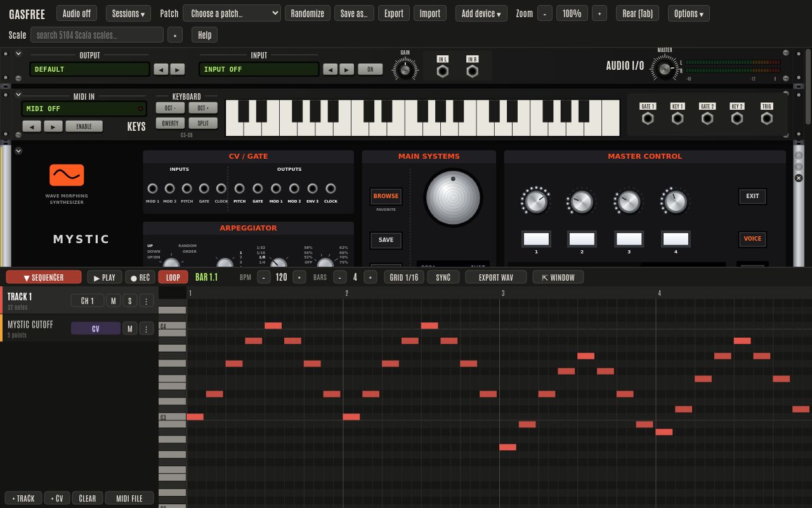Mute Track 1

pyautogui.click(x=114, y=301)
